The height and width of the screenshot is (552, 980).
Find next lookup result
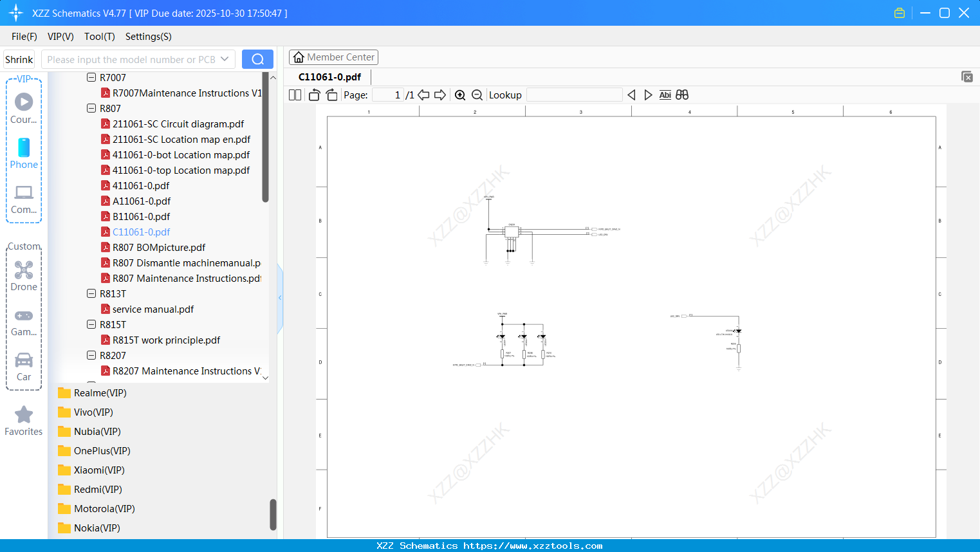[648, 95]
